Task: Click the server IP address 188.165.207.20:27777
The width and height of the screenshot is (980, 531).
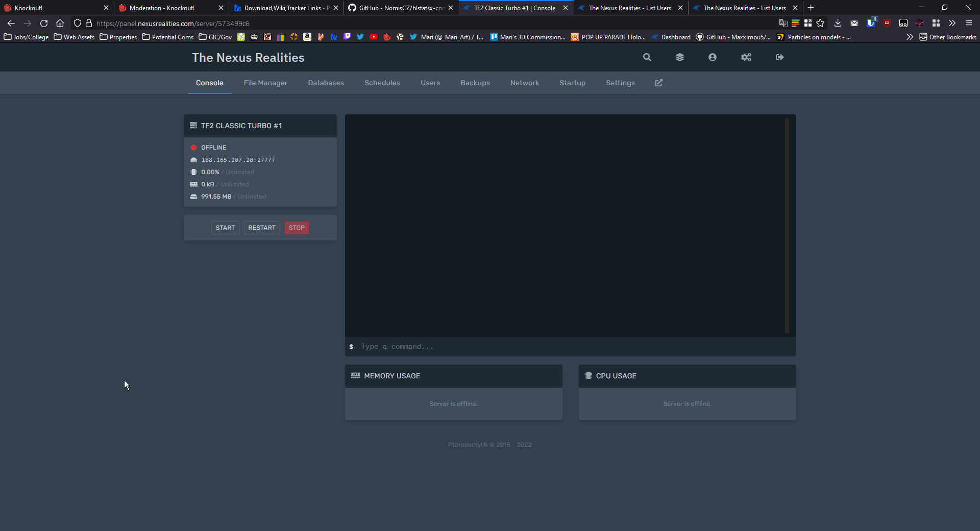Action: [x=238, y=160]
